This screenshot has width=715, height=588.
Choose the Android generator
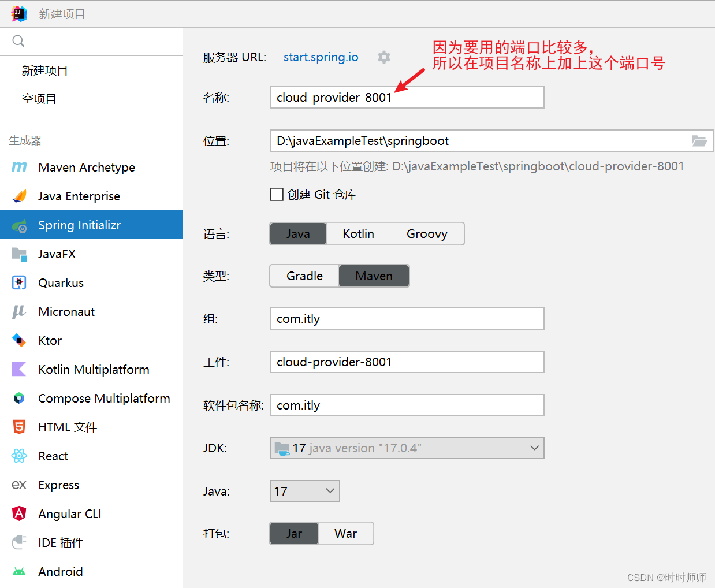pos(91,571)
